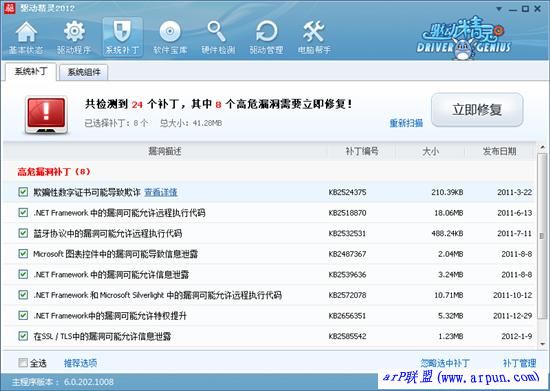Open the 基本状态 home icon
This screenshot has width=550, height=391.
tap(26, 38)
